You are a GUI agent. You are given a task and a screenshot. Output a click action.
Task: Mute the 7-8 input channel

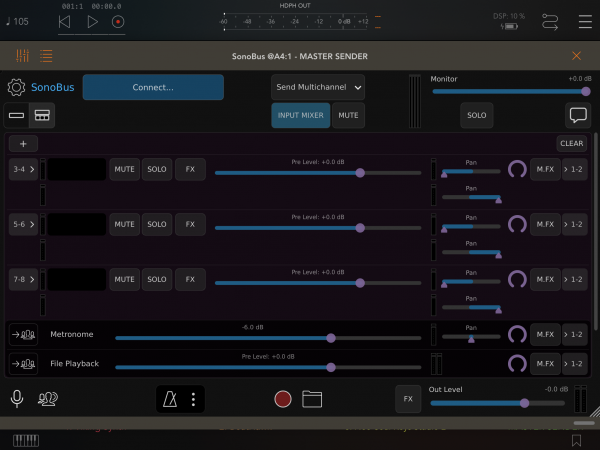coord(124,279)
